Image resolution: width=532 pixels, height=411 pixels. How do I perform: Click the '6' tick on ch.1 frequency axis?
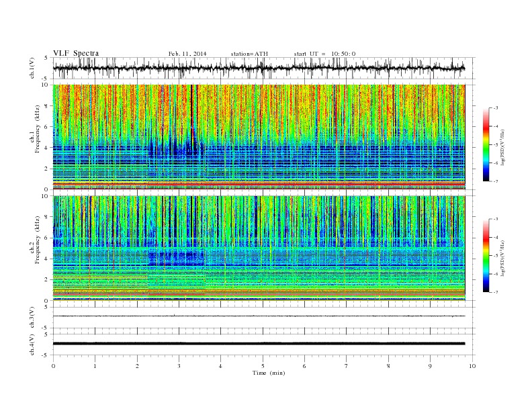pos(46,127)
